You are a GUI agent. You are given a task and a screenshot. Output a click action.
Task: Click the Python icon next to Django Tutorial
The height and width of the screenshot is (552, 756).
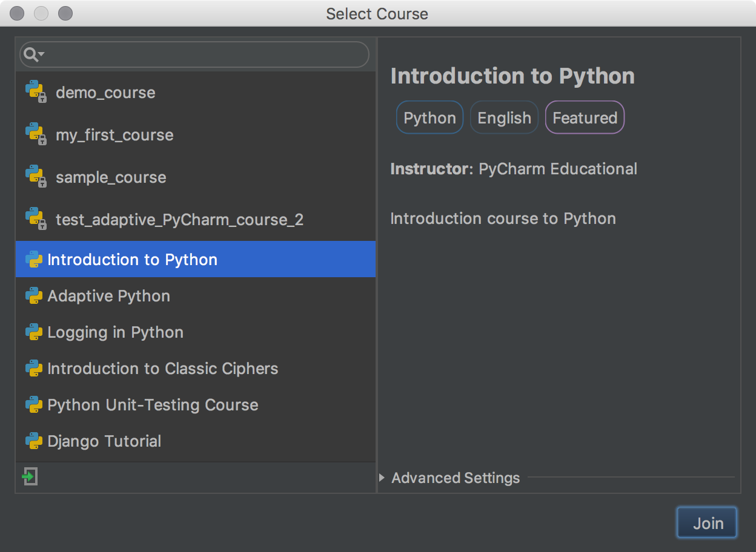pyautogui.click(x=34, y=441)
